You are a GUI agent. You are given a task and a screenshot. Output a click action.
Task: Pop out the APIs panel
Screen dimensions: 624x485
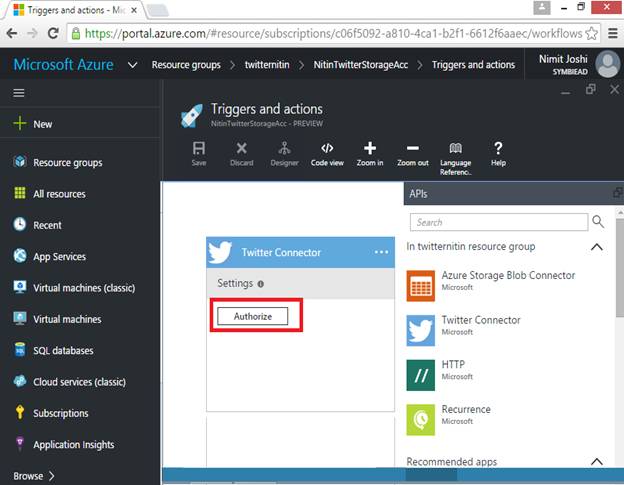(618, 193)
